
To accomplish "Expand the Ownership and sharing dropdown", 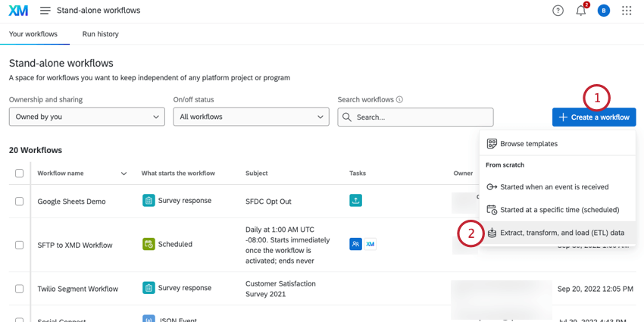I will click(x=86, y=117).
